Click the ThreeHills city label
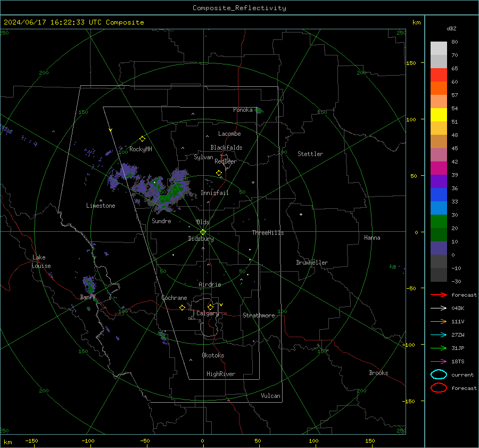 268,233
